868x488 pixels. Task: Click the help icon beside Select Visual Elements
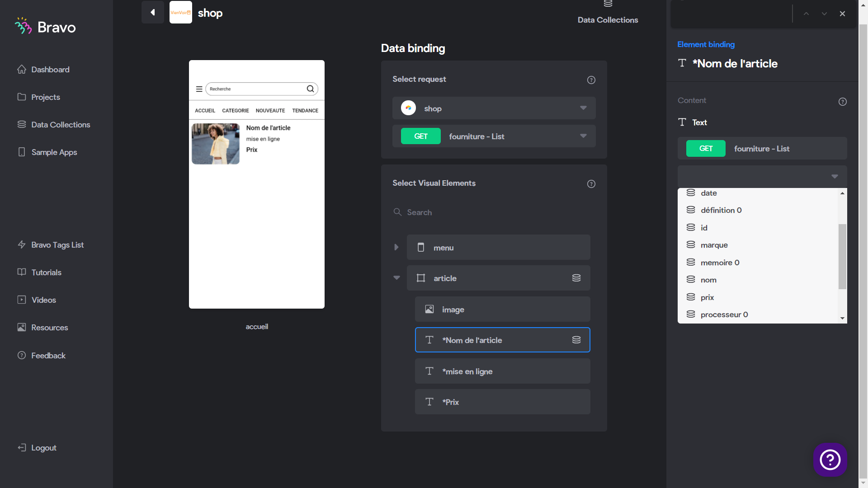(591, 184)
